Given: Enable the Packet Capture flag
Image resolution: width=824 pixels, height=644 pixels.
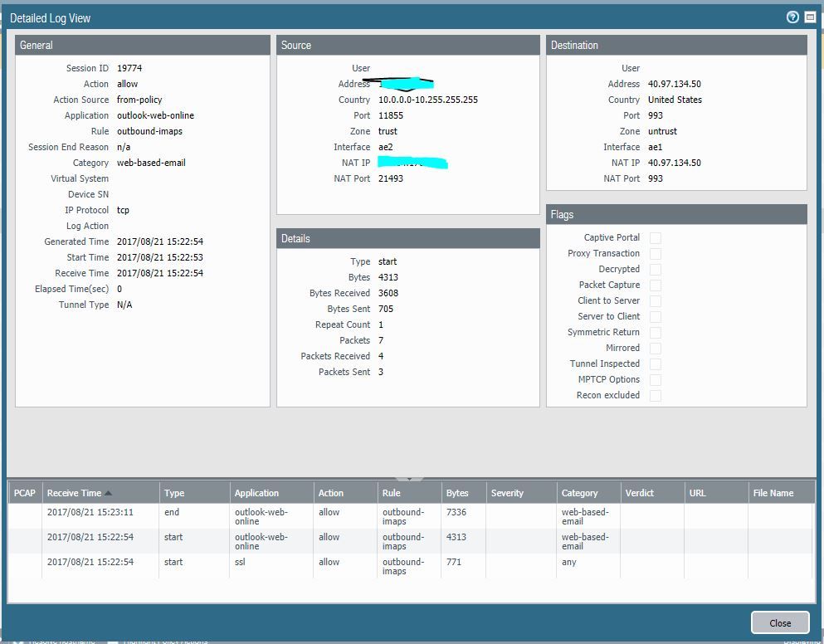Looking at the screenshot, I should coord(656,285).
